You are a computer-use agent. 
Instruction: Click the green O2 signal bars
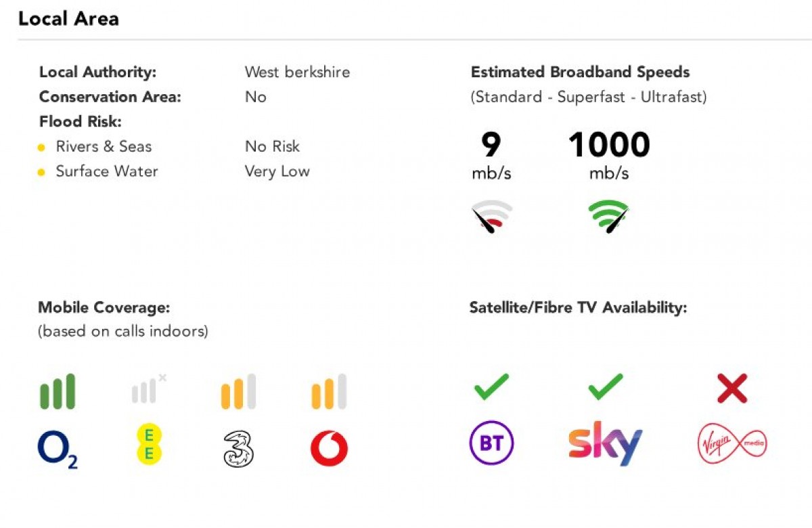click(58, 392)
